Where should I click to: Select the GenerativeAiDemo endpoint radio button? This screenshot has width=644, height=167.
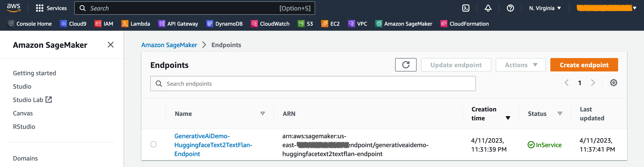[153, 144]
